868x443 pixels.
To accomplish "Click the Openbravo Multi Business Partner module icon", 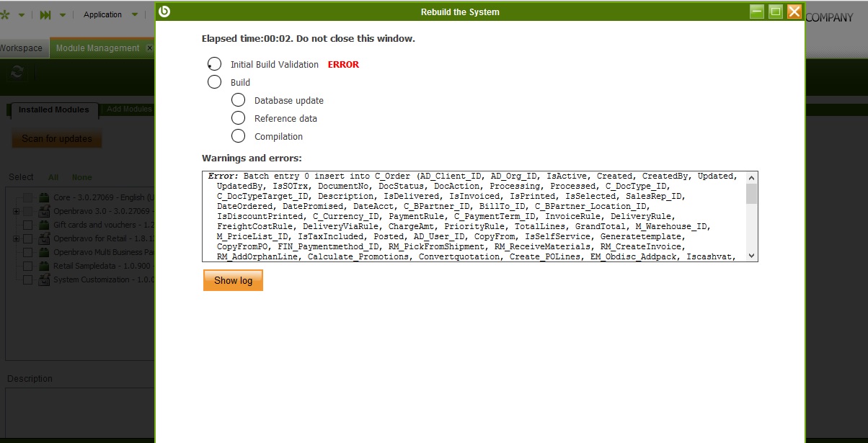I will (43, 252).
